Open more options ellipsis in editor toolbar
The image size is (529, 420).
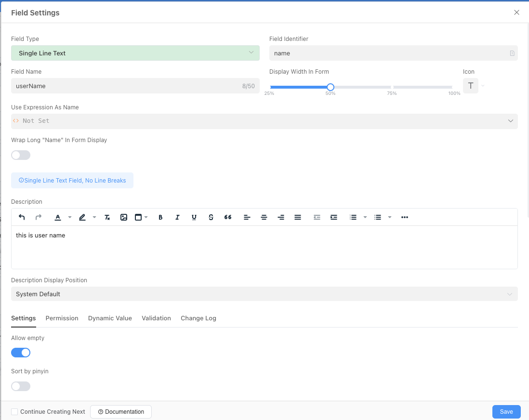coord(405,217)
